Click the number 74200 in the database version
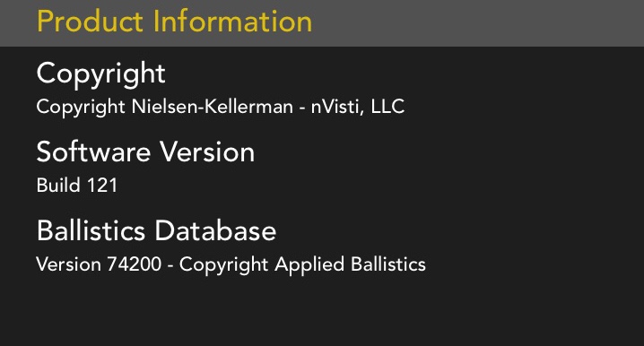This screenshot has width=644, height=346. [135, 264]
